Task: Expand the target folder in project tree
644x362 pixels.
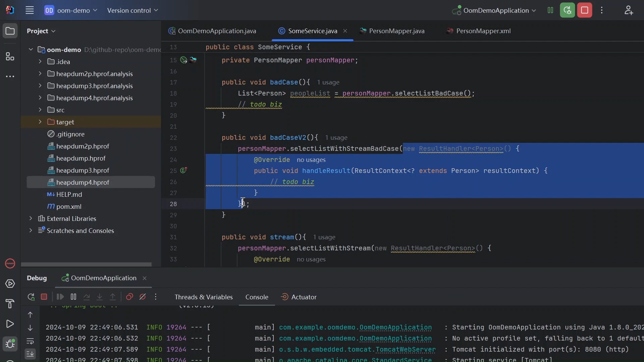Action: click(39, 122)
